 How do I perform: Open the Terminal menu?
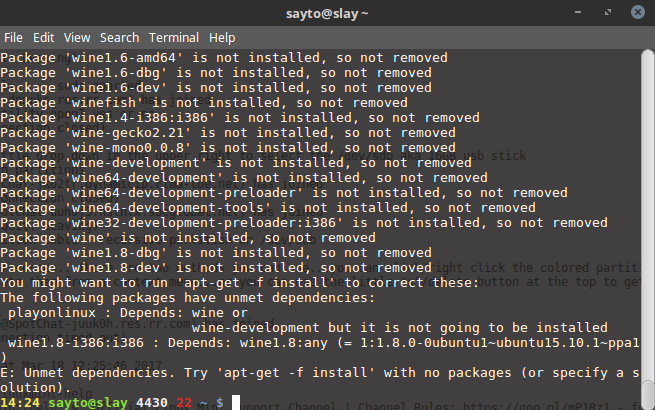(x=174, y=38)
